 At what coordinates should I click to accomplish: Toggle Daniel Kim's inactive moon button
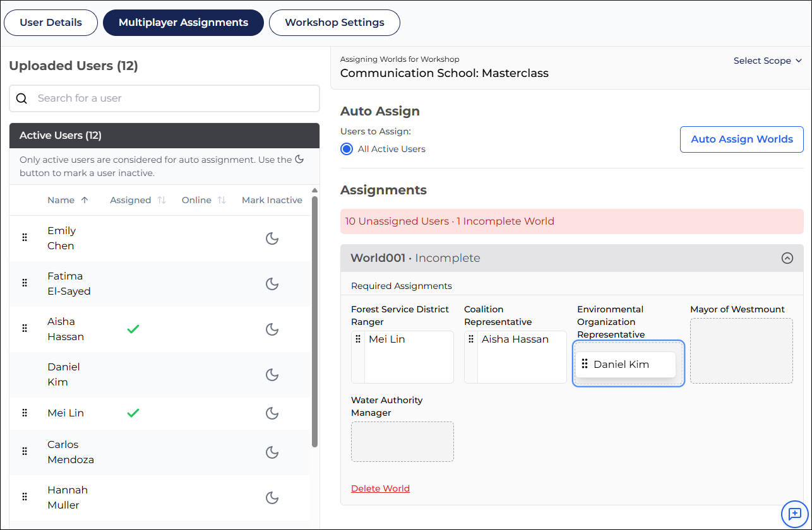(272, 375)
